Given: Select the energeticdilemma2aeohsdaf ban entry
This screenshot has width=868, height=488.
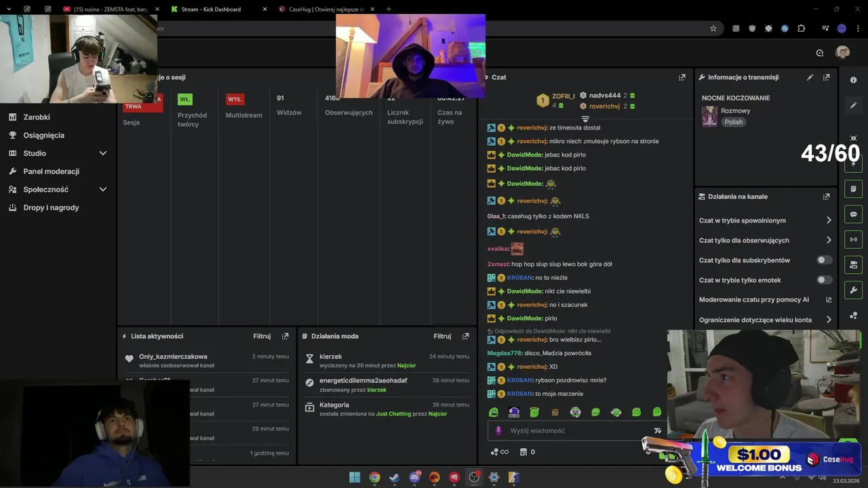Looking at the screenshot, I should pyautogui.click(x=387, y=384).
